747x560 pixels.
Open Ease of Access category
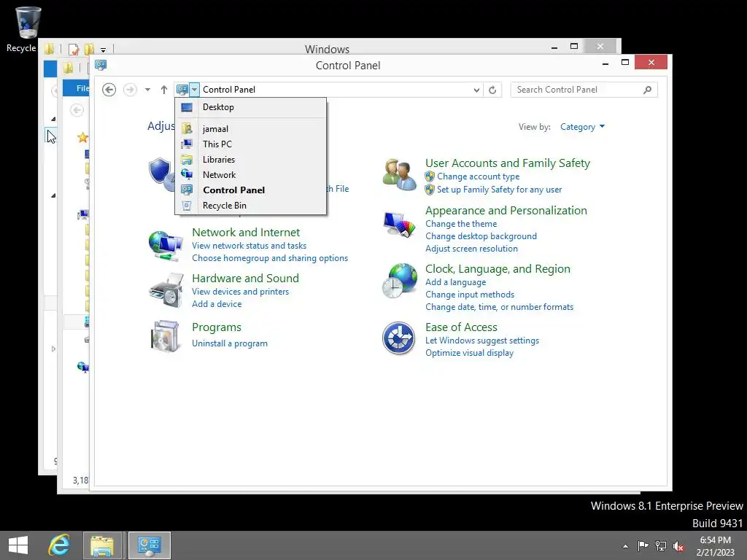[461, 327]
